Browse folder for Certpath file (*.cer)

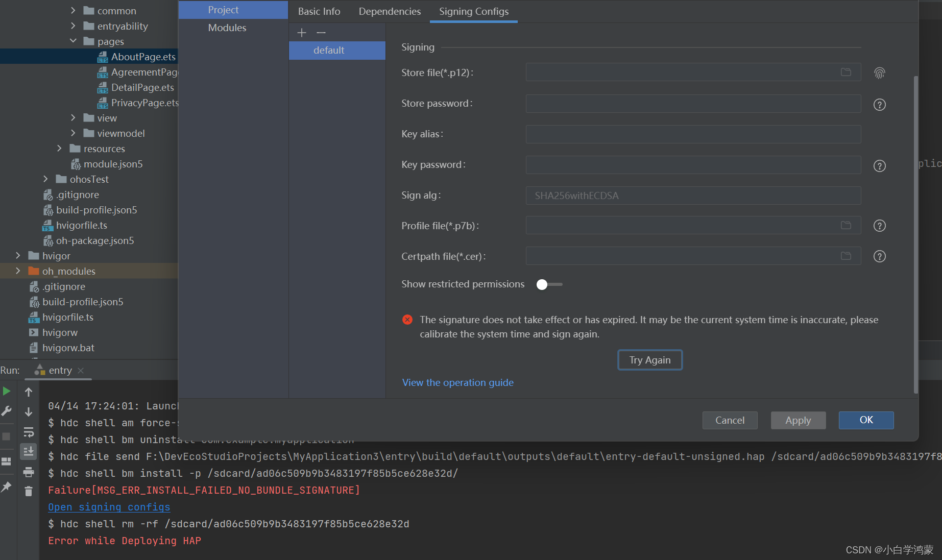coord(846,256)
